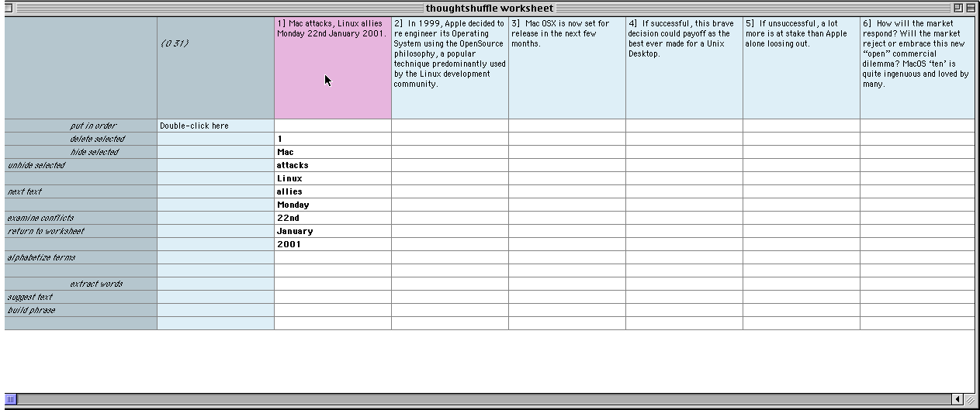Screen dimensions: 980x410
Task: Click 'delete selected' command
Action: [97, 139]
